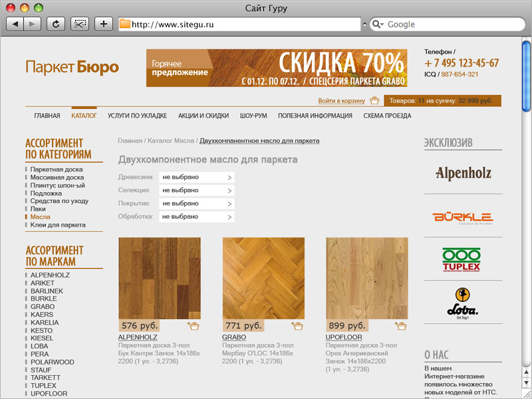Image resolution: width=532 pixels, height=399 pixels.
Task: Open the Покрытие dropdown
Action: (196, 203)
